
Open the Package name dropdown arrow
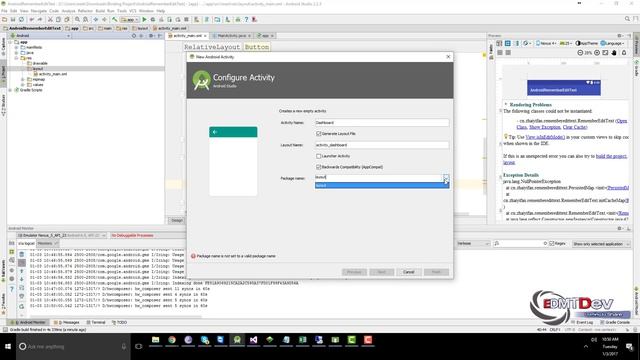click(446, 178)
